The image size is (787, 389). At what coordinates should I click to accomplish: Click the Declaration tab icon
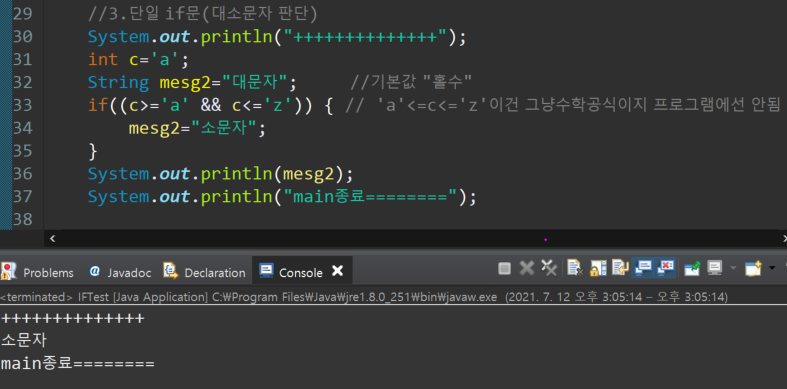(171, 271)
